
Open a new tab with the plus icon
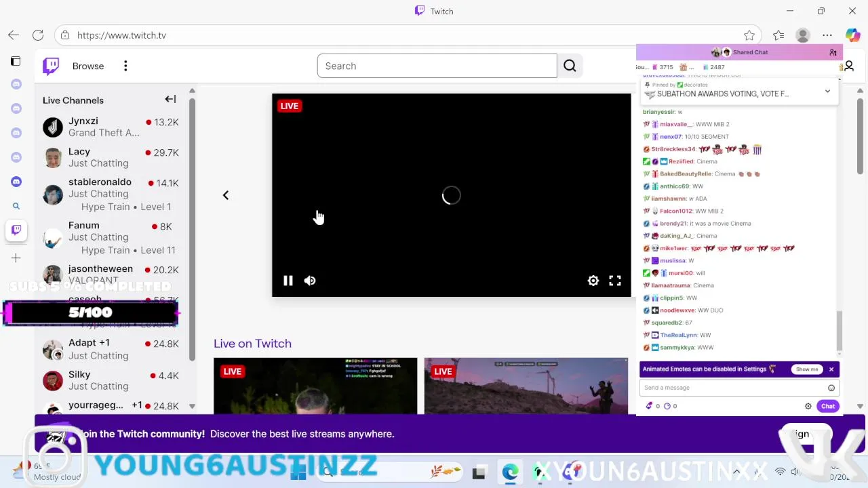[16, 258]
